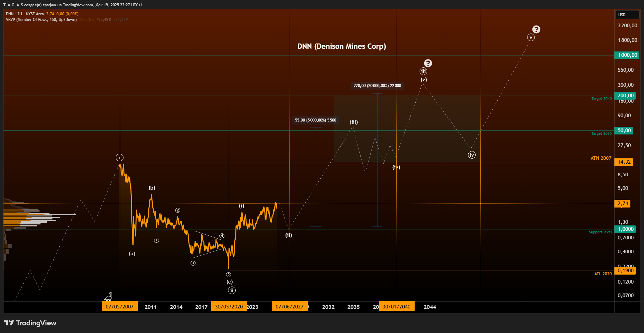The height and width of the screenshot is (333, 644).
Task: Click the green 1 000,00 price tag
Action: tap(627, 55)
